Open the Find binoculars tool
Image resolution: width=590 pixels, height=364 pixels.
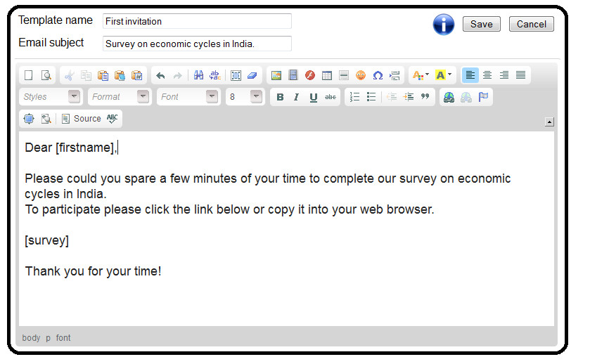click(198, 75)
